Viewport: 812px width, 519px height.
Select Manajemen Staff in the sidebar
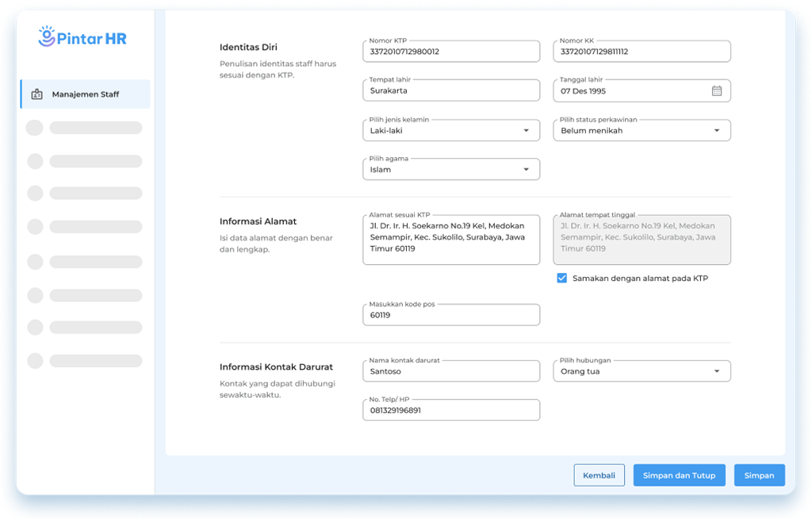coord(85,94)
